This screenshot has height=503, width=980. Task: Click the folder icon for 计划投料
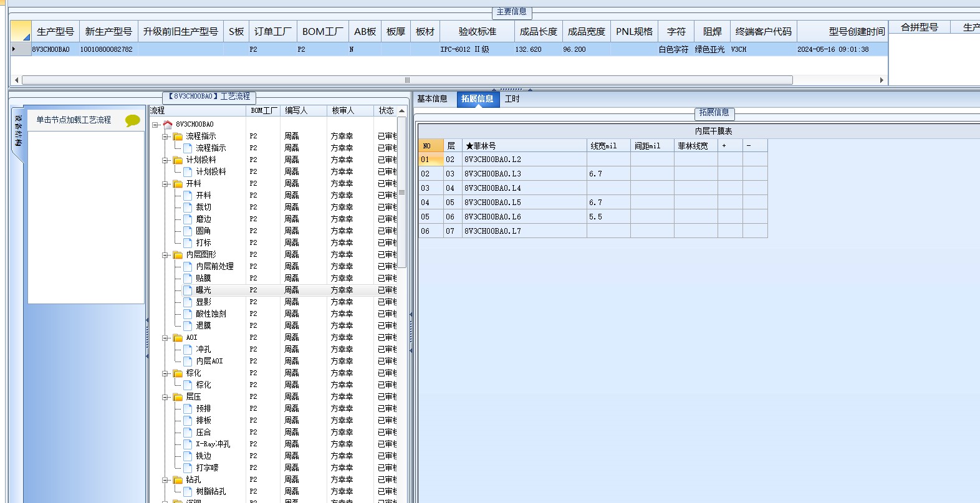coord(178,160)
